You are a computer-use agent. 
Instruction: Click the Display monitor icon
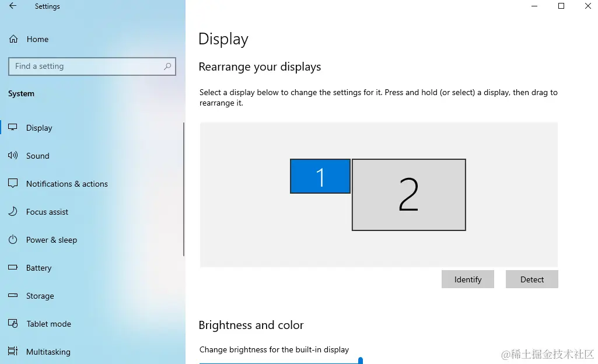point(13,127)
